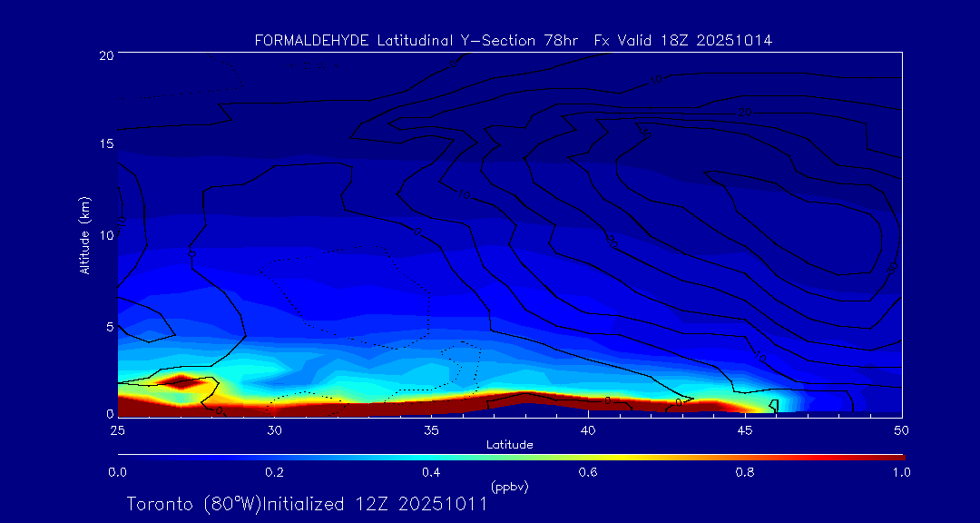This screenshot has height=523, width=980.
Task: Click the altitude axis tick label 10
Action: point(105,235)
